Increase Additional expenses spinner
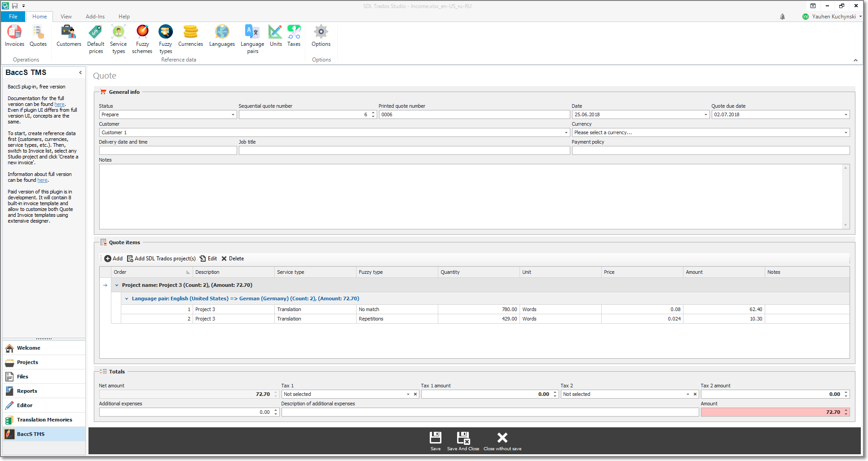Screen dimensions: 868x461 pos(276,411)
